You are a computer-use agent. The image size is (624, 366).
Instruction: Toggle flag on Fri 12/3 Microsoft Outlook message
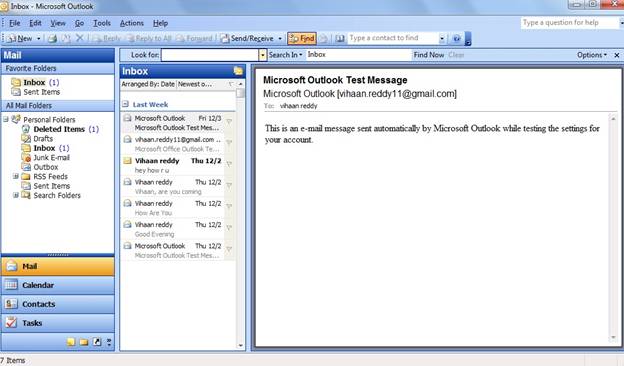[x=229, y=121]
